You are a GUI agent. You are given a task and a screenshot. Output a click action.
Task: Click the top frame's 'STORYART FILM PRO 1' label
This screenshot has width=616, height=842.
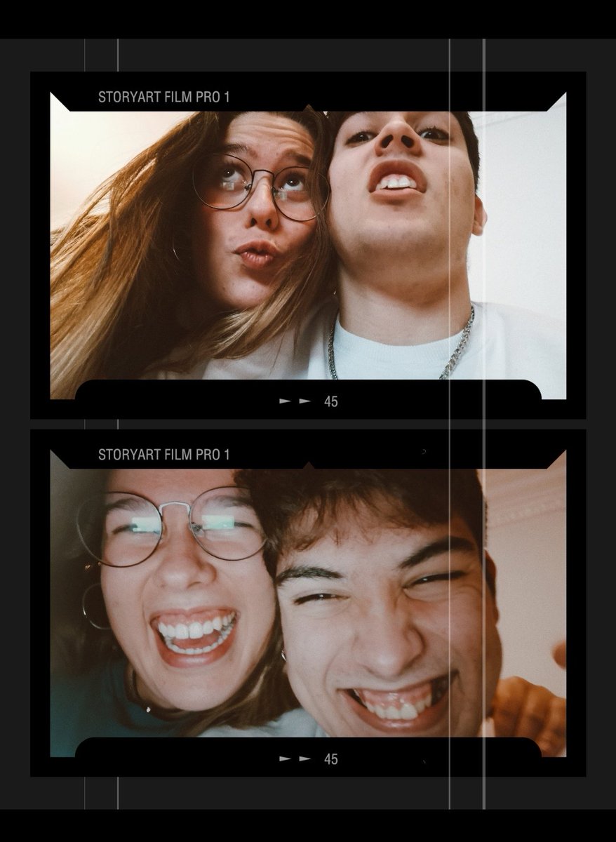(163, 98)
